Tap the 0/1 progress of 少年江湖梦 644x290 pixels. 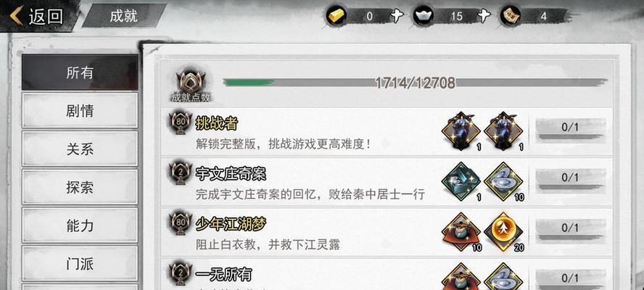(570, 231)
